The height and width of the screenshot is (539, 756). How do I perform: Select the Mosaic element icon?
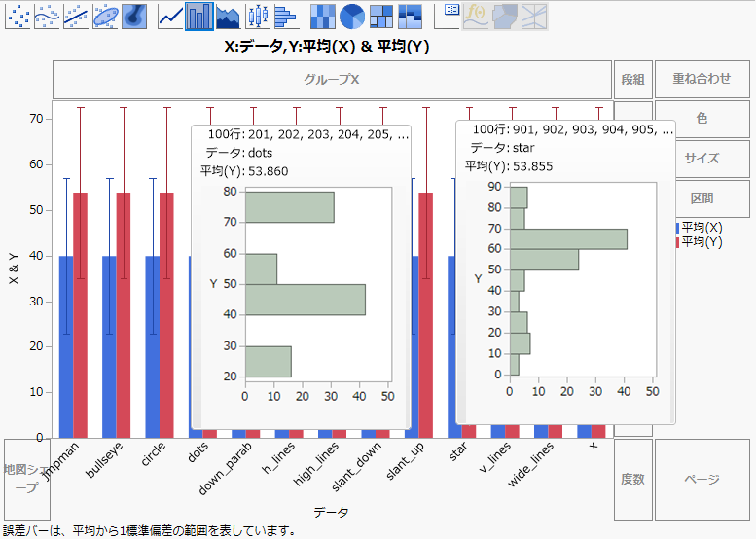click(410, 16)
